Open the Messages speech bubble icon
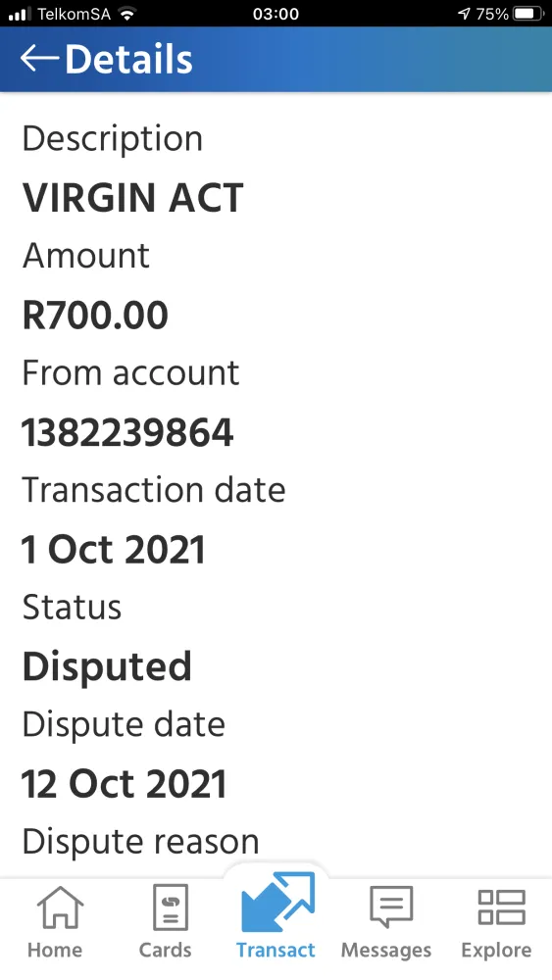The image size is (552, 980). [x=391, y=906]
